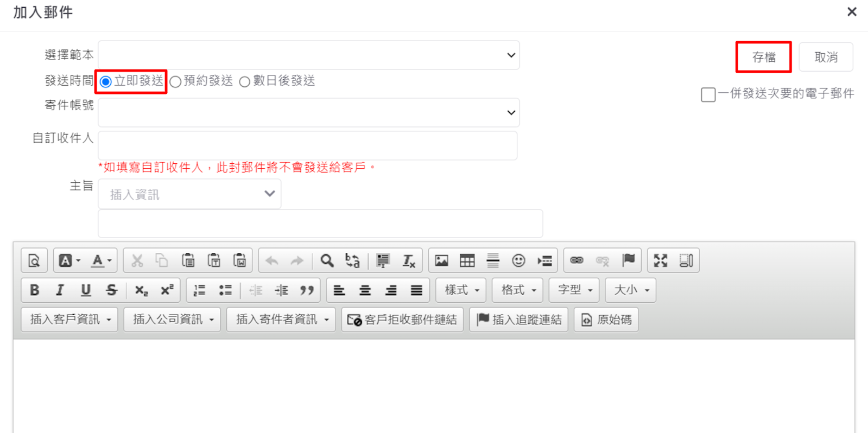Viewport: 868px width, 433px height.
Task: Open the 插入資訊 subject dropdown
Action: [189, 194]
